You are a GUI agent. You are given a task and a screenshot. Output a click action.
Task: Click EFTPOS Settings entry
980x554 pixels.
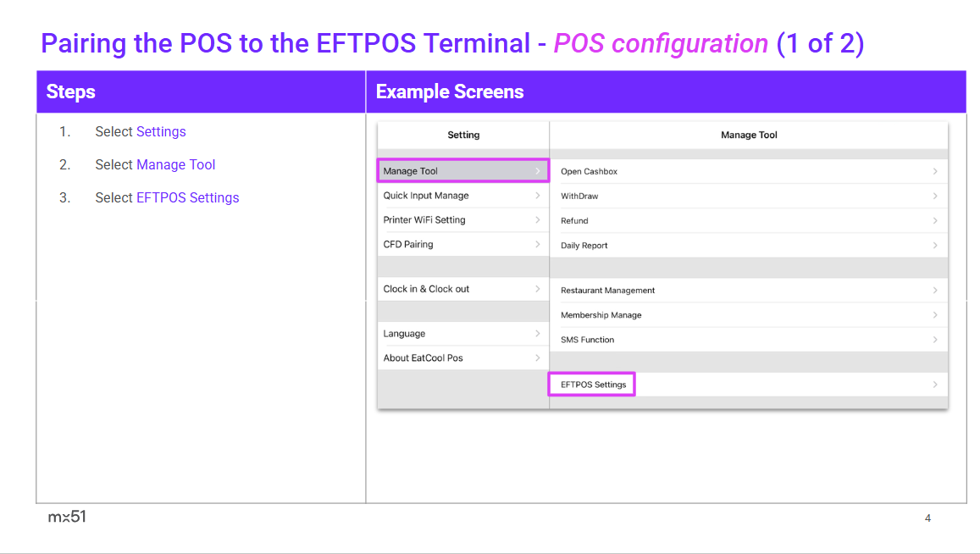[593, 385]
